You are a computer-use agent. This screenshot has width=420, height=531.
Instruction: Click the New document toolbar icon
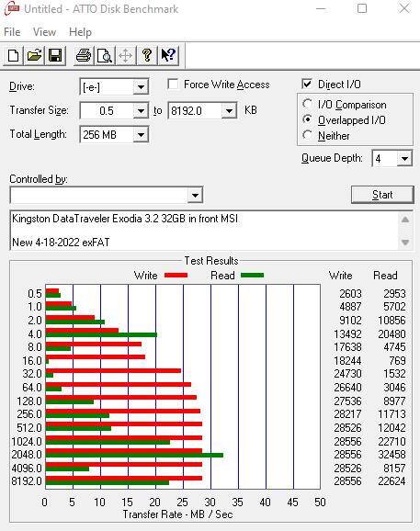[13, 55]
